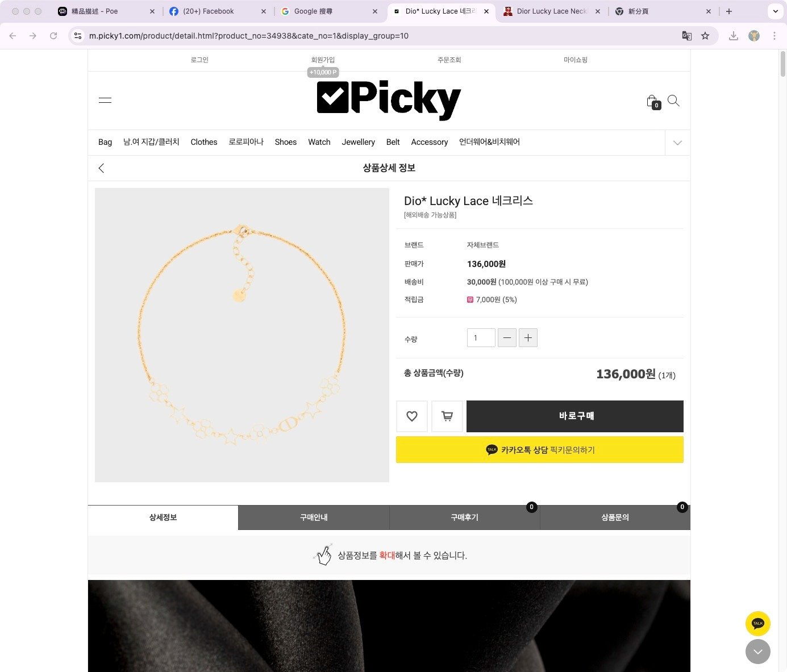Image resolution: width=787 pixels, height=672 pixels.
Task: Add product to wishlist with heart icon
Action: click(412, 416)
